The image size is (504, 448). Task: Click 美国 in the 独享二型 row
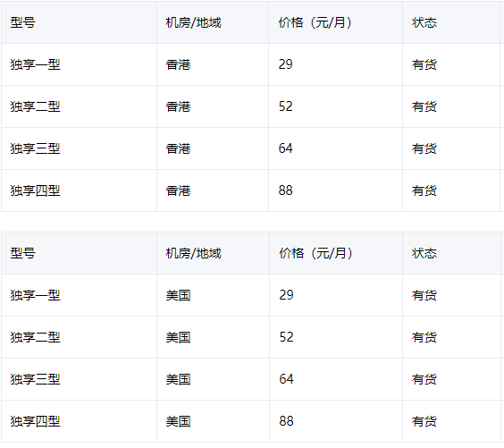pos(178,337)
